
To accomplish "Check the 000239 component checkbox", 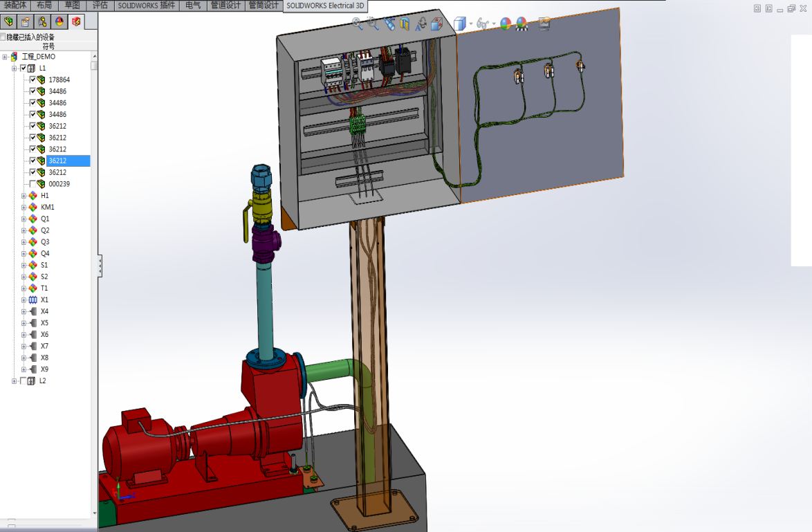I will click(33, 184).
